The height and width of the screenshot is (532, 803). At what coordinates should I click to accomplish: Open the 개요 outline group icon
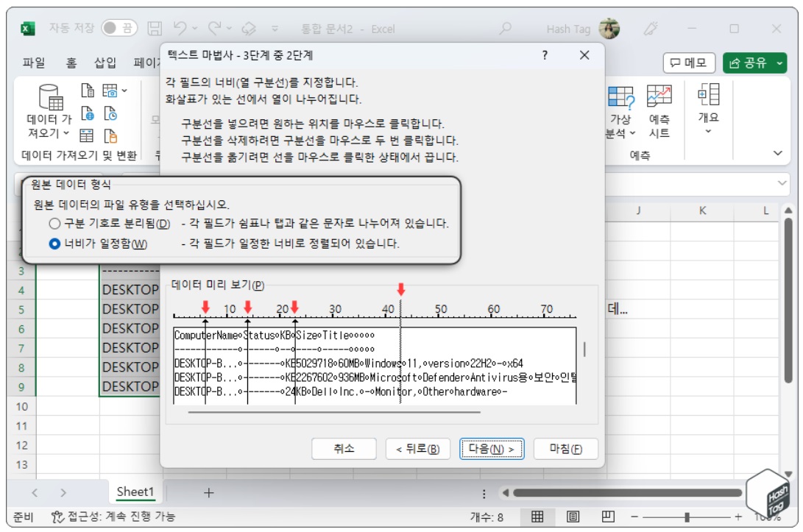tap(708, 95)
